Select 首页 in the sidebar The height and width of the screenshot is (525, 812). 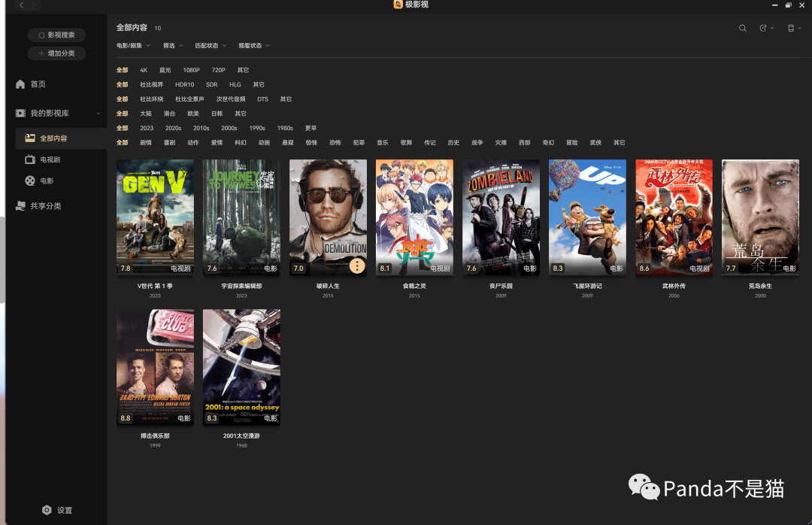coord(38,84)
